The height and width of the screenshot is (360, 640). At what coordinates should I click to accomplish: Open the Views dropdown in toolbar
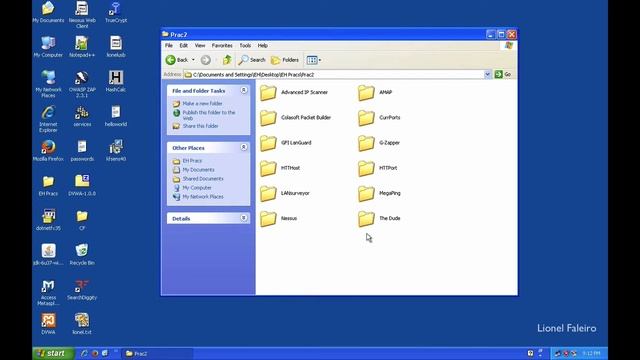[x=314, y=60]
